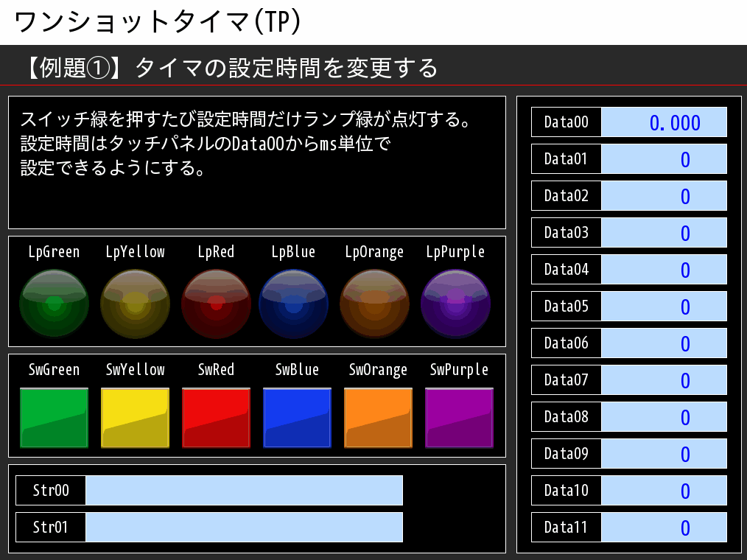
Task: Click the LpPurple lamp indicator
Action: click(x=455, y=304)
